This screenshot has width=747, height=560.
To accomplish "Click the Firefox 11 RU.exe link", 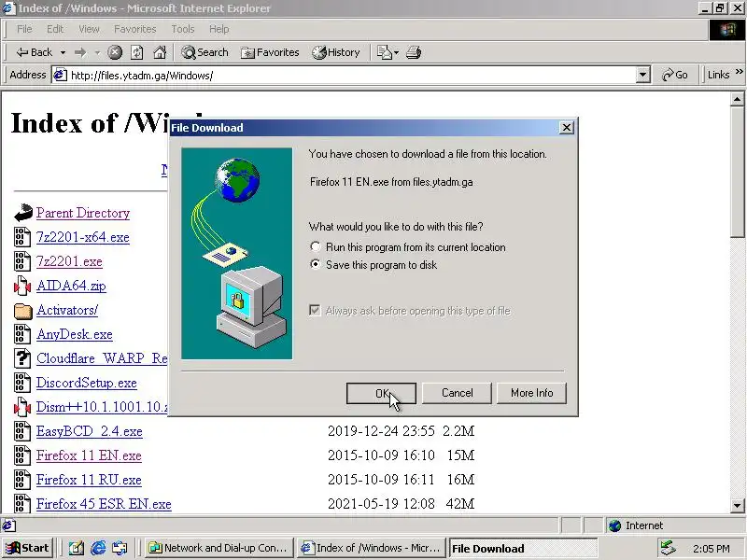I will tap(89, 480).
